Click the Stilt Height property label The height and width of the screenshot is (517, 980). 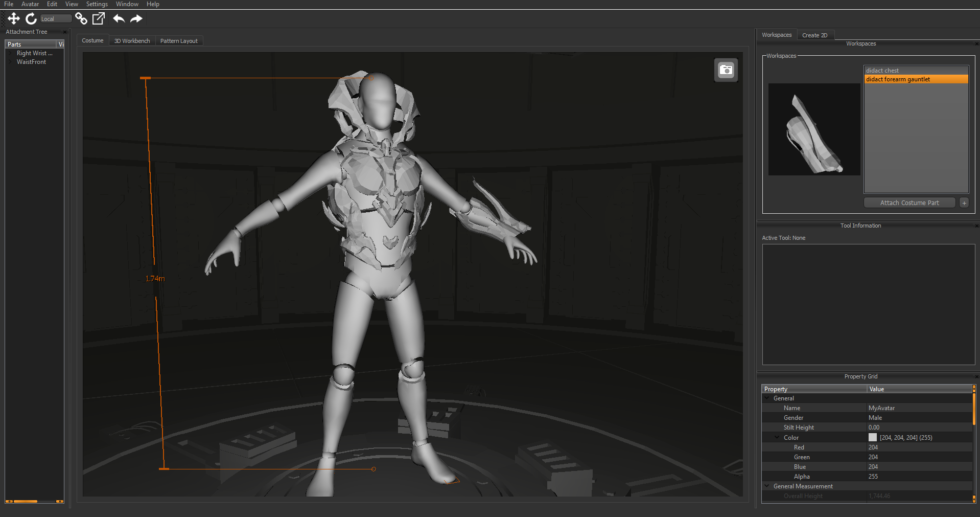pos(799,428)
